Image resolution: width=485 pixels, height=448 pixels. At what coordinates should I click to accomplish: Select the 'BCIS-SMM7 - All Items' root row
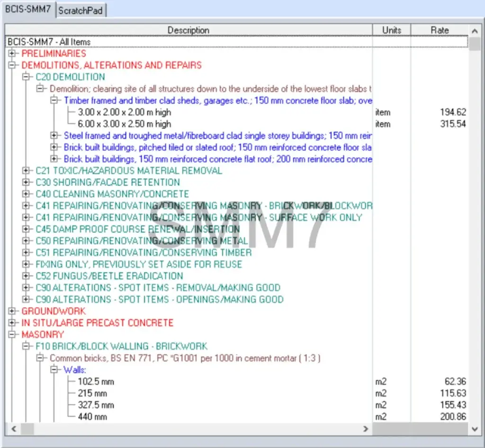coord(236,42)
